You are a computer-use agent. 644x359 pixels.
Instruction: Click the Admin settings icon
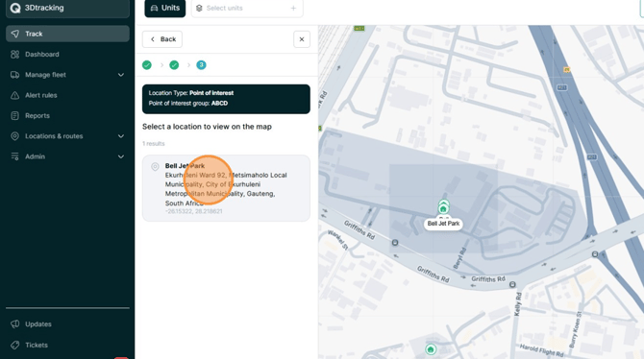point(14,156)
